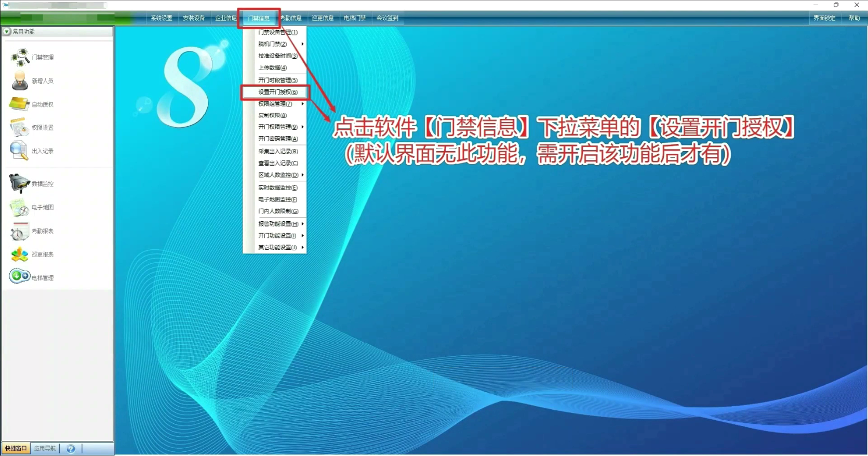Switch to the 应用导航 tab
868x456 pixels.
[x=45, y=449]
